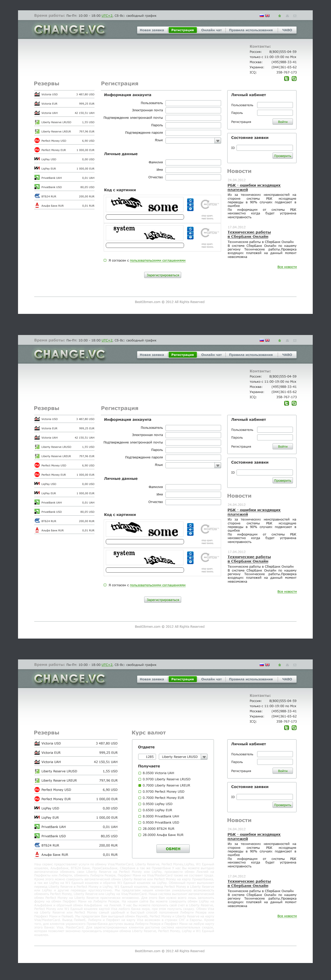This screenshot has width=331, height=980.
Task: Switch to English flag in topmost page header
Action: pos(267,16)
